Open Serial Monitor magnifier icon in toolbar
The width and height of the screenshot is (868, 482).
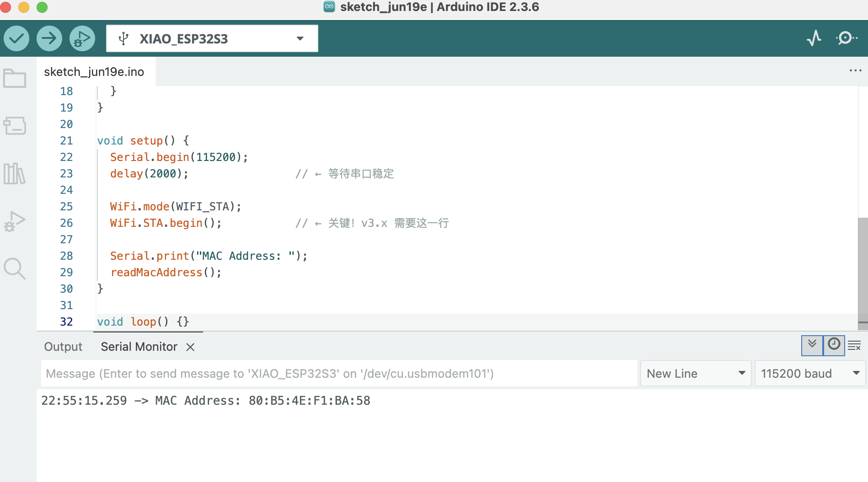pos(846,38)
